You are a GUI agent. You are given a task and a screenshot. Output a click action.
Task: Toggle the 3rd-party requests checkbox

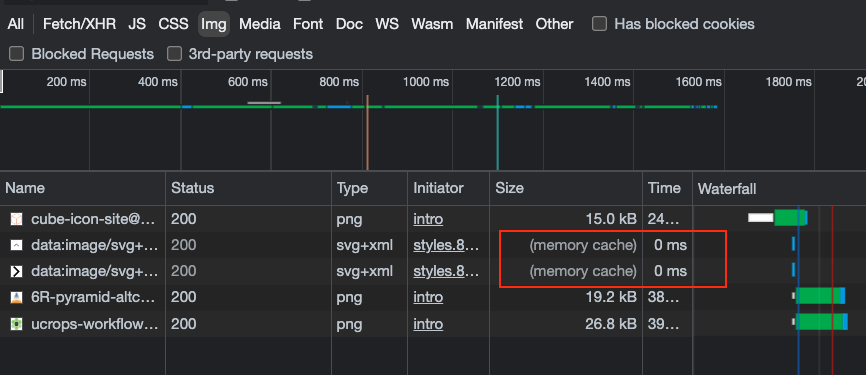[x=175, y=54]
